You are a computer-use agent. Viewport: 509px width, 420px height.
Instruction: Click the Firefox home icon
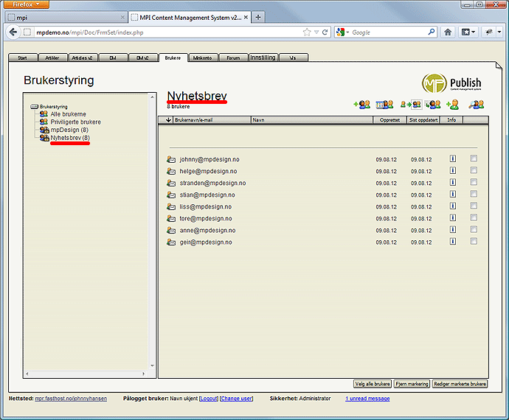pos(448,32)
